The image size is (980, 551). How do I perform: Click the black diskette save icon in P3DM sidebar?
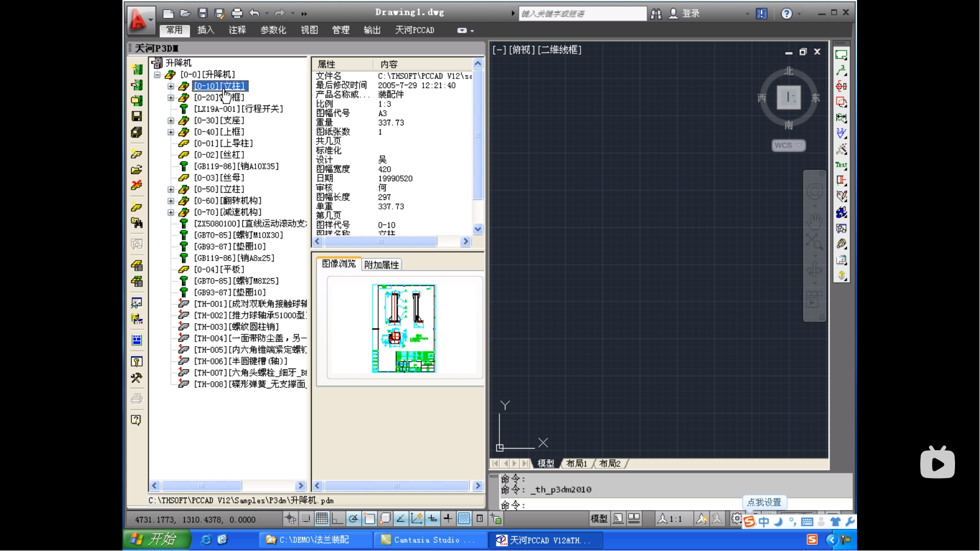[137, 116]
